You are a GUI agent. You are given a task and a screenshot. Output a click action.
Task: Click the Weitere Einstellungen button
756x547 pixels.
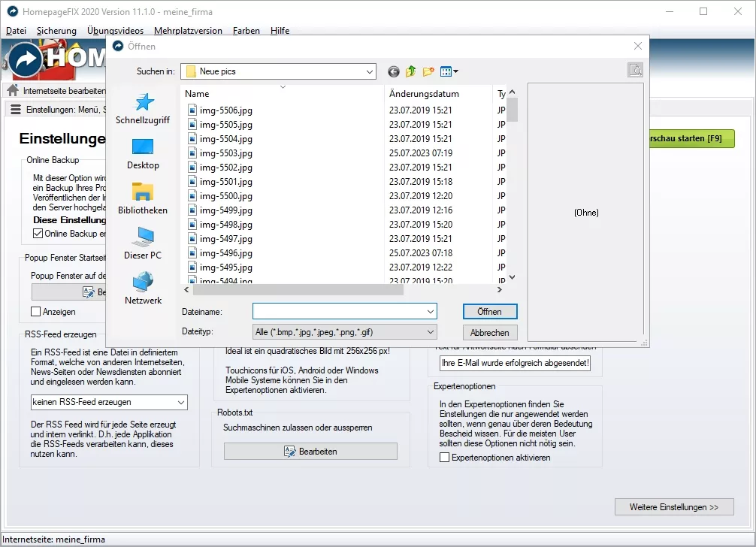coord(673,507)
